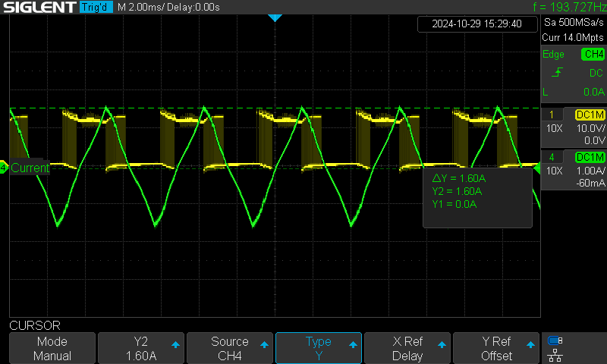The width and height of the screenshot is (607, 364).
Task: Select the X Ref Delay menu item
Action: pos(407,348)
